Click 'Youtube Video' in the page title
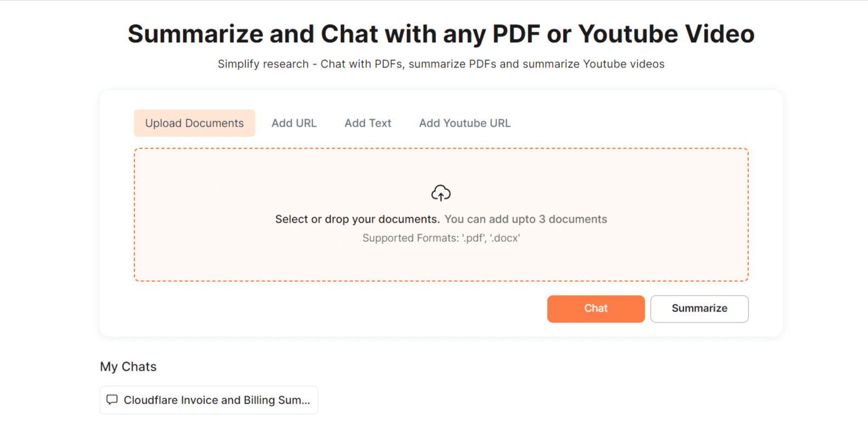The height and width of the screenshot is (436, 868). pyautogui.click(x=666, y=34)
